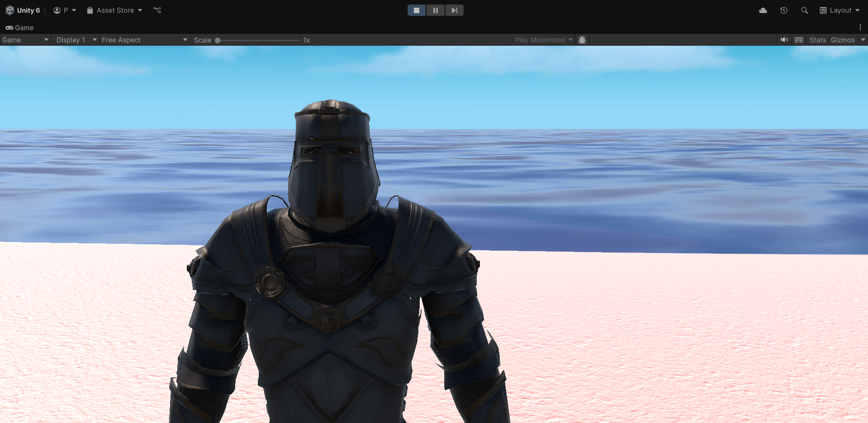Open the undo history icon
868x423 pixels.
point(784,10)
